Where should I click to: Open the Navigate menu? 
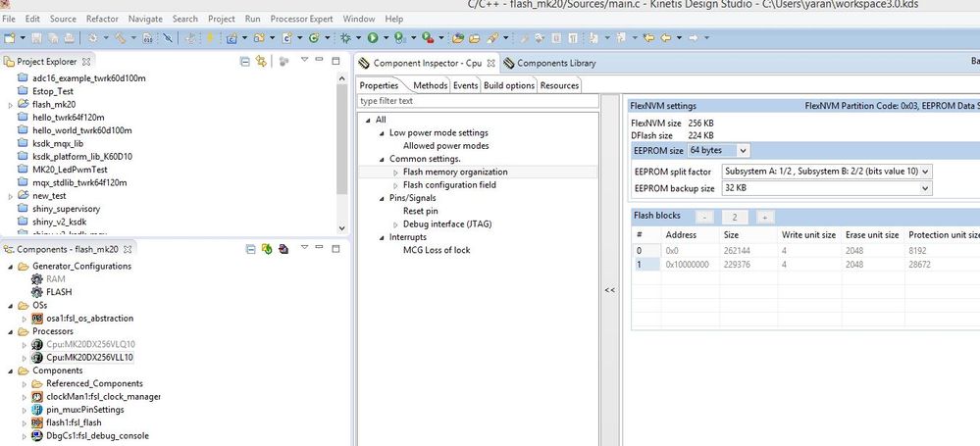pos(145,19)
